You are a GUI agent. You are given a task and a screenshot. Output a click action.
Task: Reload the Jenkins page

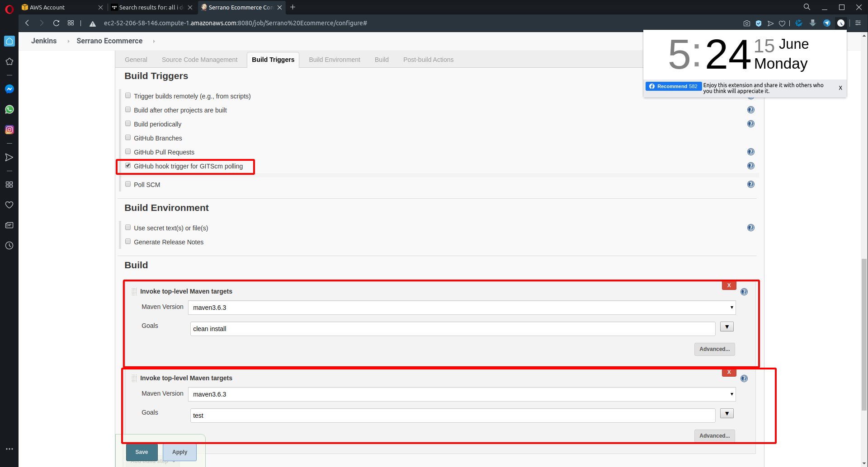[57, 23]
